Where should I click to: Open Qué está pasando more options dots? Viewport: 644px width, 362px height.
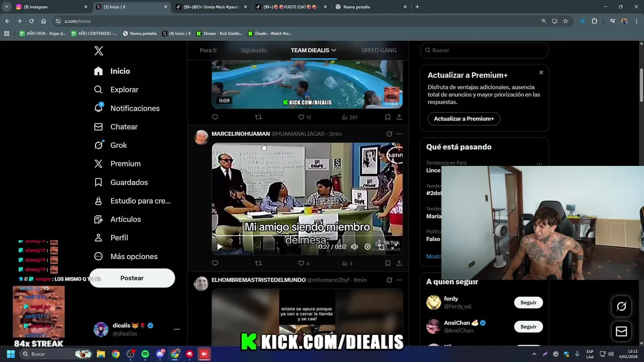click(539, 164)
